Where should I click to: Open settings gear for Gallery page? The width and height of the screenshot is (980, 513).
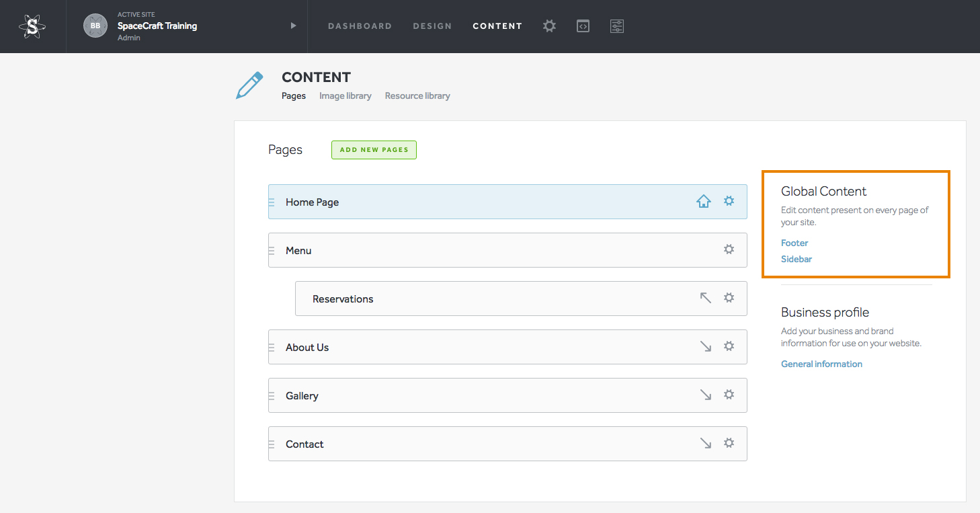pyautogui.click(x=729, y=395)
